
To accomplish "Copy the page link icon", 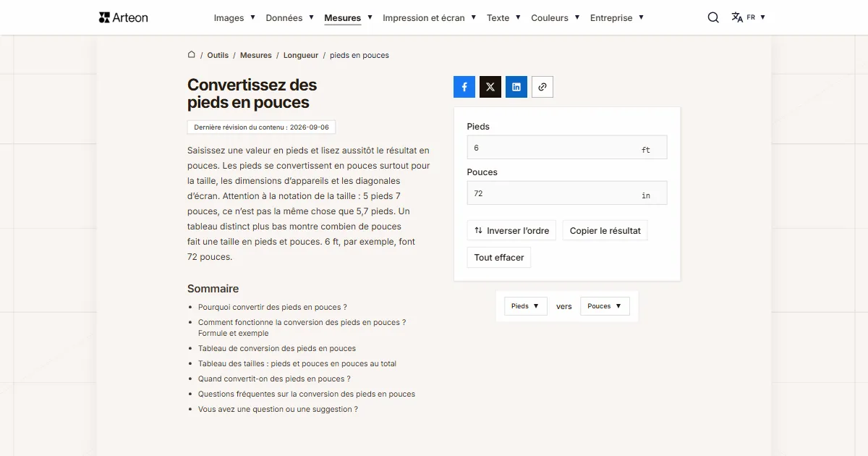I will pyautogui.click(x=542, y=87).
